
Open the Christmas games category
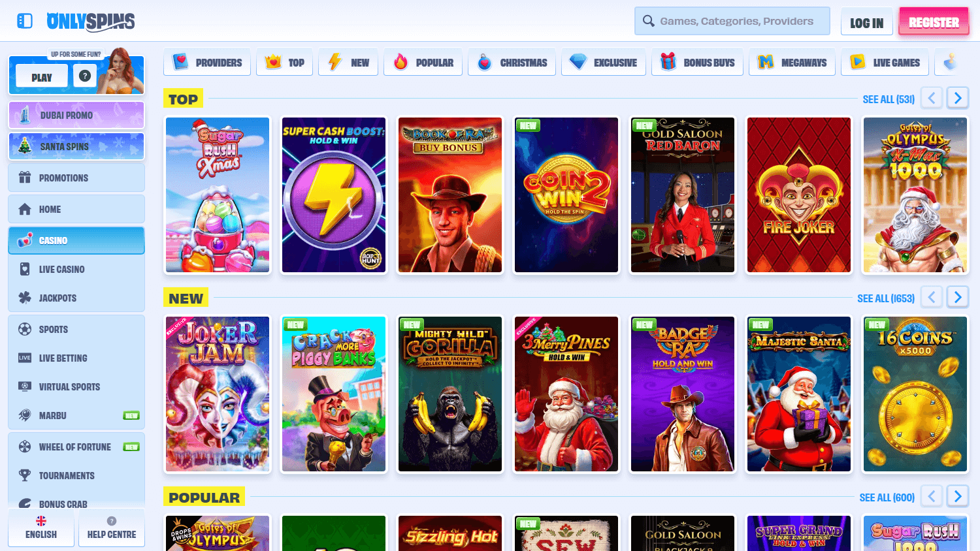[512, 61]
